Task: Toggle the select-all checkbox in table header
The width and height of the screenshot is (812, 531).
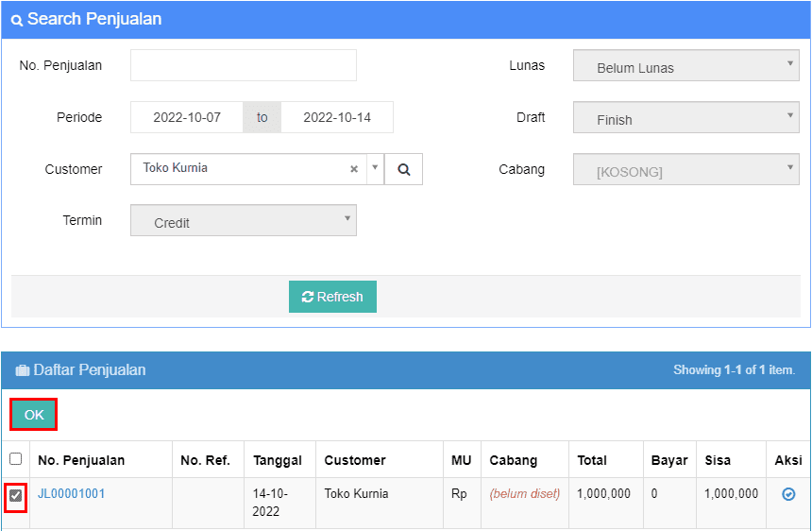Action: 16,459
